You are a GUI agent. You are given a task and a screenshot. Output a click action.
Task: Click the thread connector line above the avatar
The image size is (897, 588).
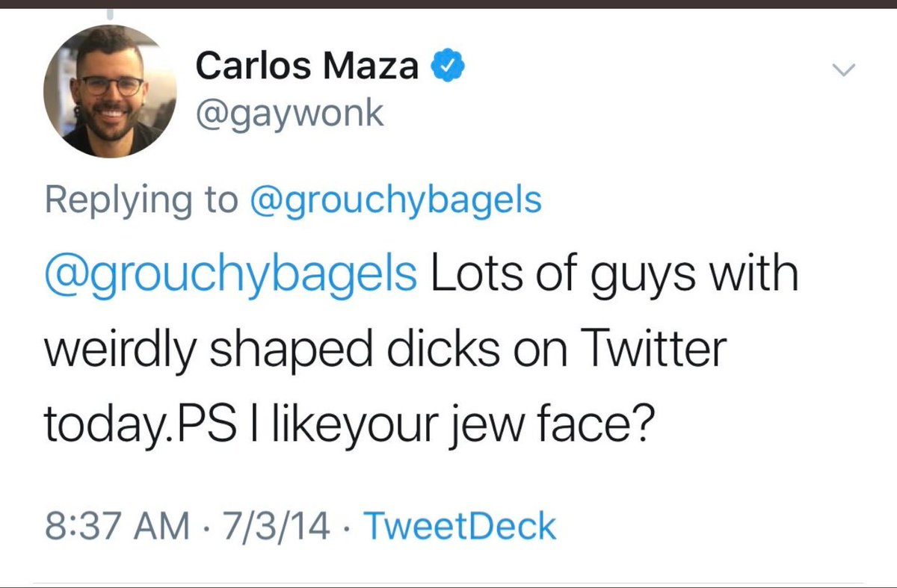110,15
